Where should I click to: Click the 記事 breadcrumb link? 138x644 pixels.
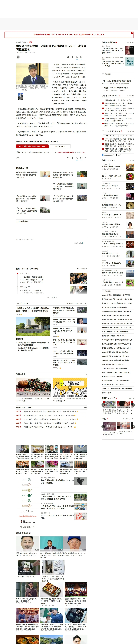coord(31,42)
